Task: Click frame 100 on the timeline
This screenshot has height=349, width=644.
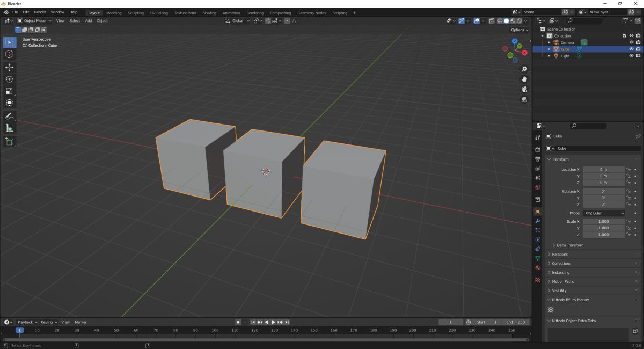Action: point(215,330)
